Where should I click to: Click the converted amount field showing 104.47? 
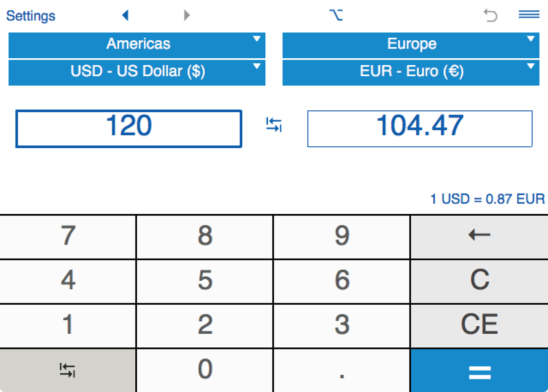(420, 128)
